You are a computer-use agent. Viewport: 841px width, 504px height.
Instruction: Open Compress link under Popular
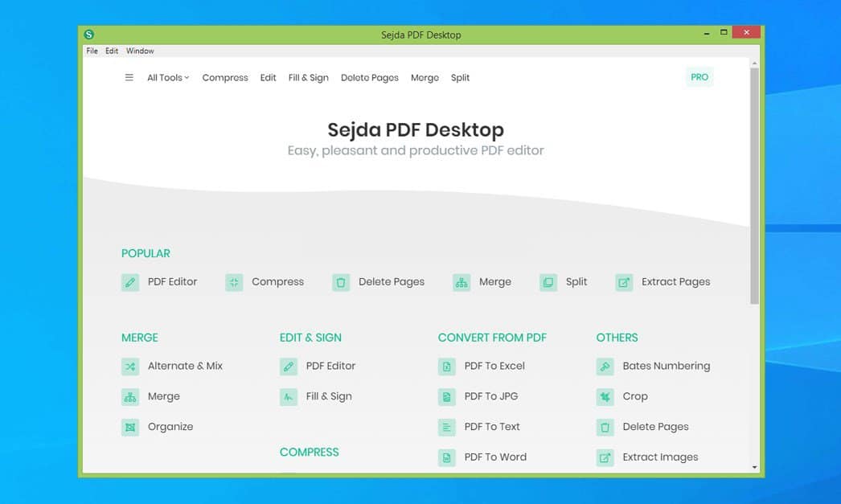[278, 282]
